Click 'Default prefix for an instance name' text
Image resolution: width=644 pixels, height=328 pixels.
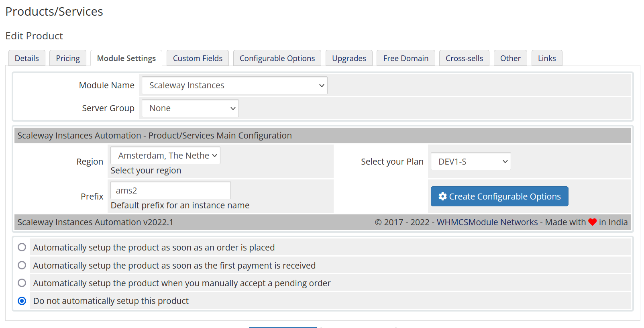180,205
